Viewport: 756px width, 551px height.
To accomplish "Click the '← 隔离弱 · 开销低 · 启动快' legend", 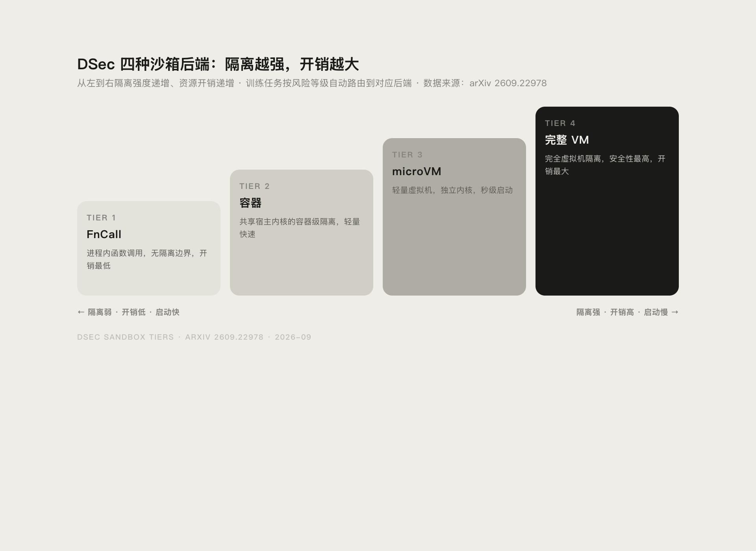I will click(128, 312).
